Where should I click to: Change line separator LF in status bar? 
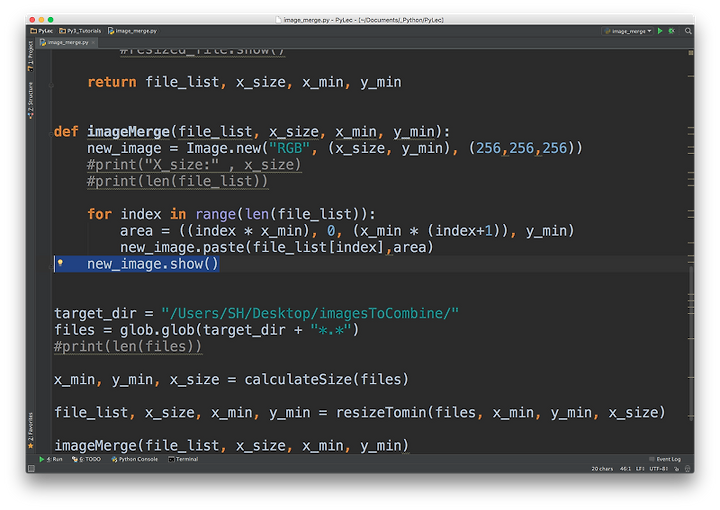click(x=640, y=469)
